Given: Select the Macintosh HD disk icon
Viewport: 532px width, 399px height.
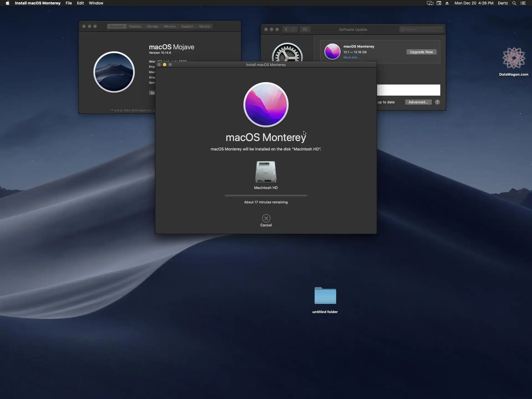Looking at the screenshot, I should point(266,172).
